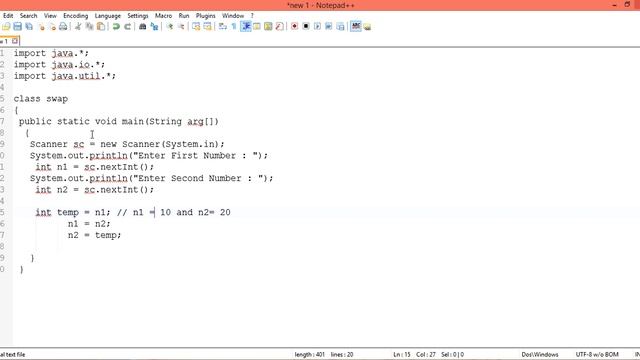Toggle Show All Characters paragraph icon
This screenshot has height=360, width=640.
[234, 27]
